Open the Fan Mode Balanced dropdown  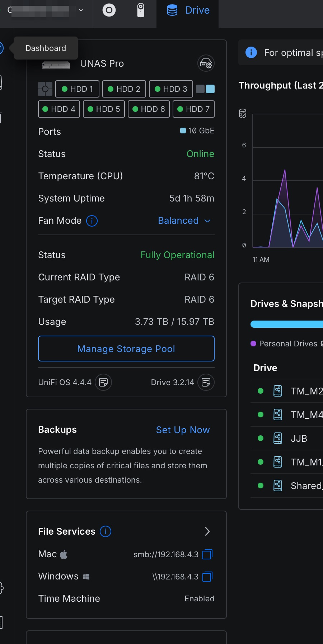coord(184,221)
